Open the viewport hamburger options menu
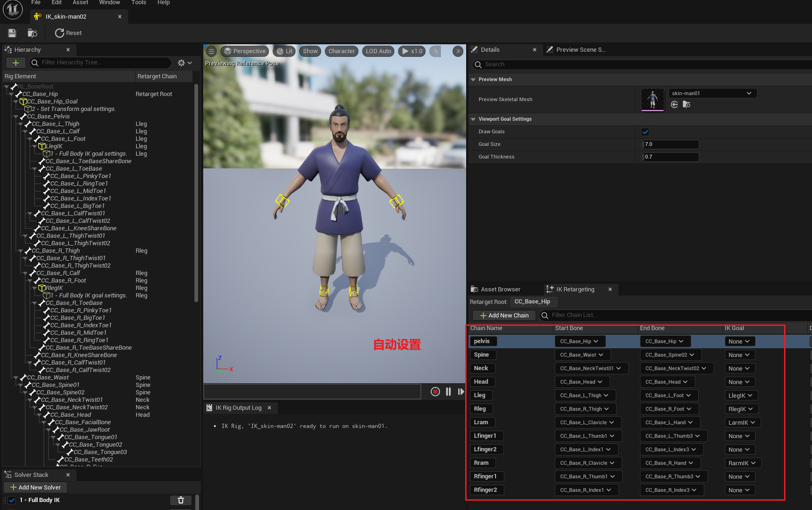Screen dimensions: 812x510 tap(211, 51)
